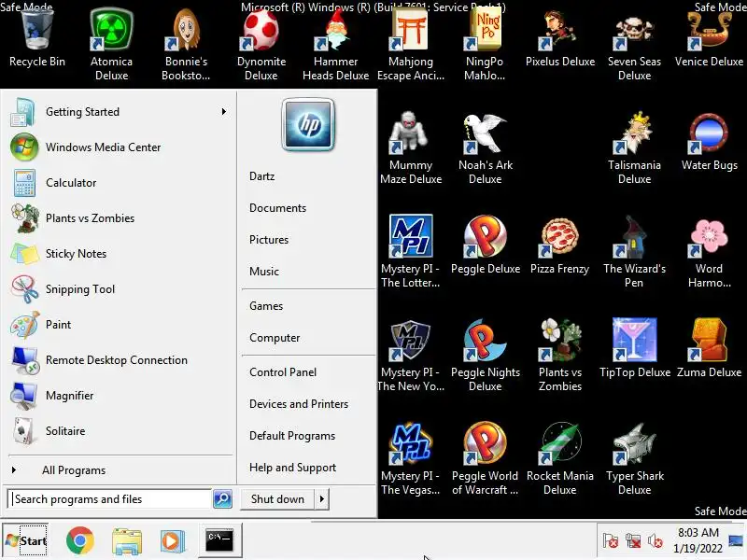Open Computer link in Start menu
Image resolution: width=747 pixels, height=560 pixels.
[275, 338]
